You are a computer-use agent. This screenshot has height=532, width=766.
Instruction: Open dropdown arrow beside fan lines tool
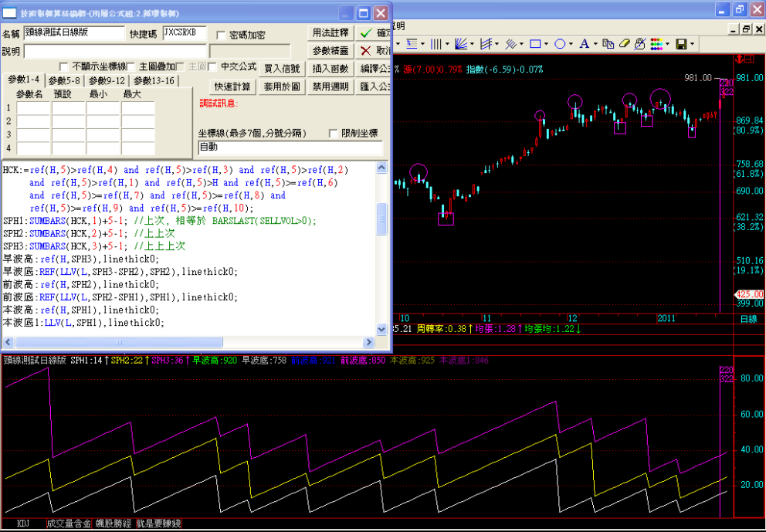click(473, 44)
